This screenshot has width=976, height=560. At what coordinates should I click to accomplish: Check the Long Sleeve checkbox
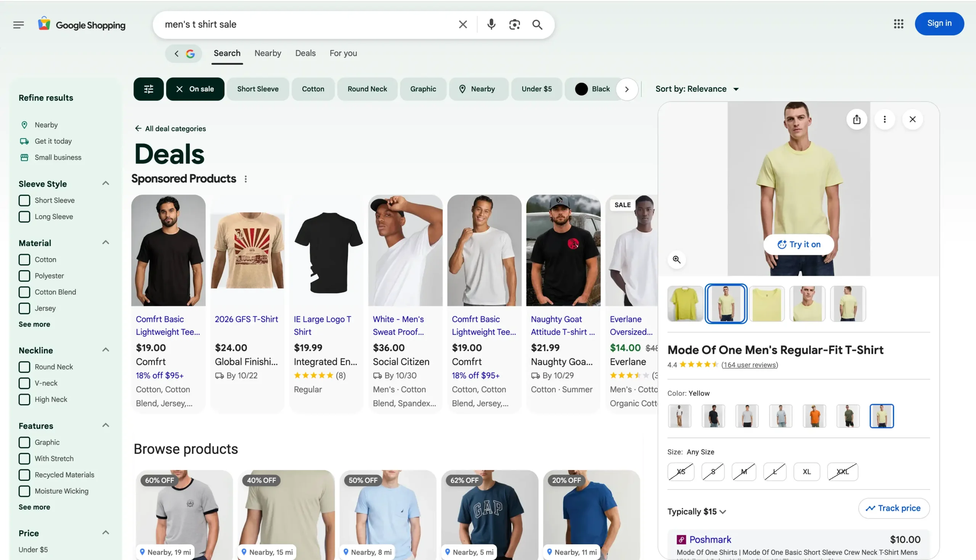pos(24,216)
